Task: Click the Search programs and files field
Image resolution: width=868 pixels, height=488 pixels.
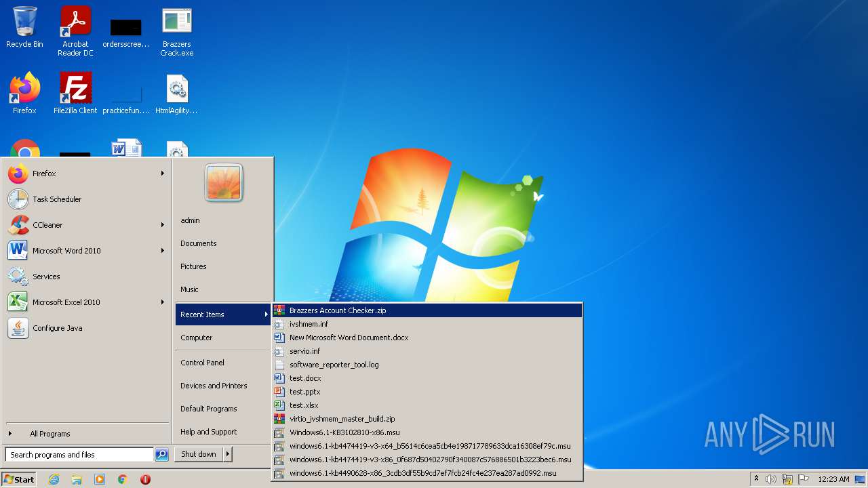Action: [79, 455]
